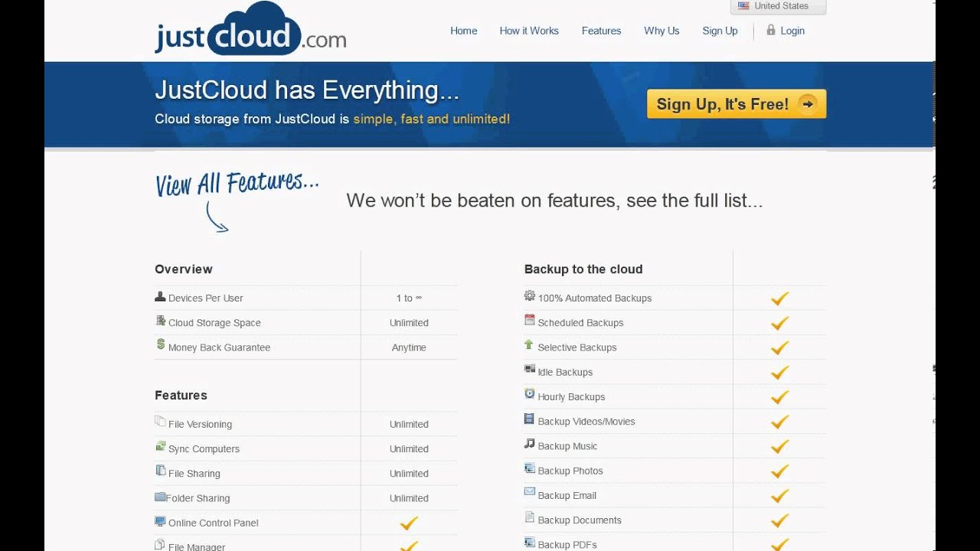Click the 'Selective Backups' label
The height and width of the screenshot is (551, 980).
click(x=577, y=347)
